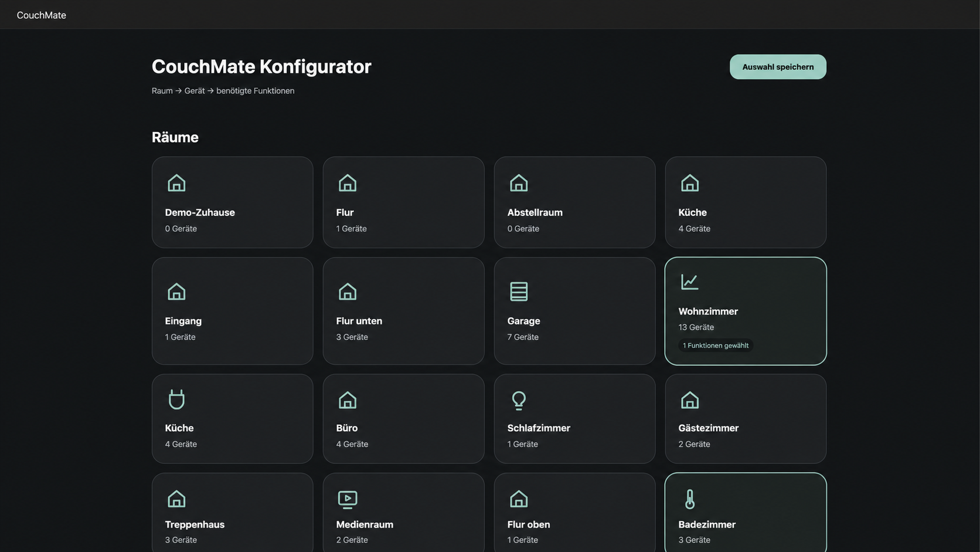Screen dimensions: 980x552
Task: Click '1 Geräte' under Flur oben
Action: tap(523, 540)
